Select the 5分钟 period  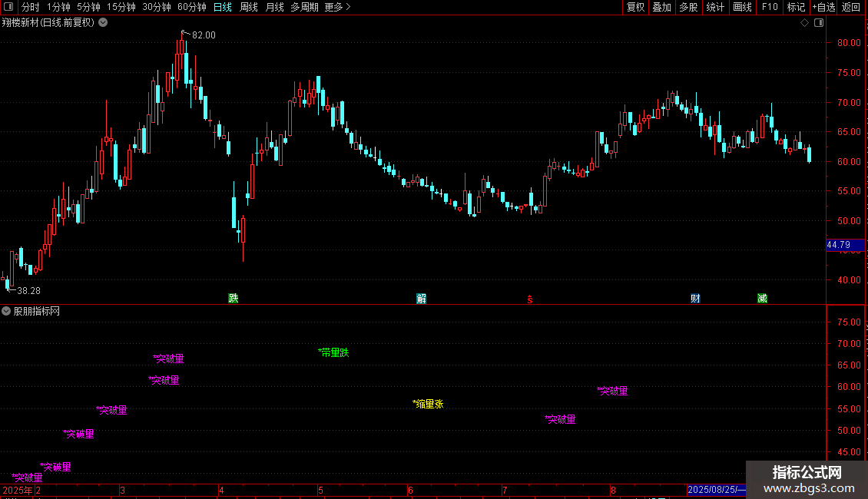[88, 7]
